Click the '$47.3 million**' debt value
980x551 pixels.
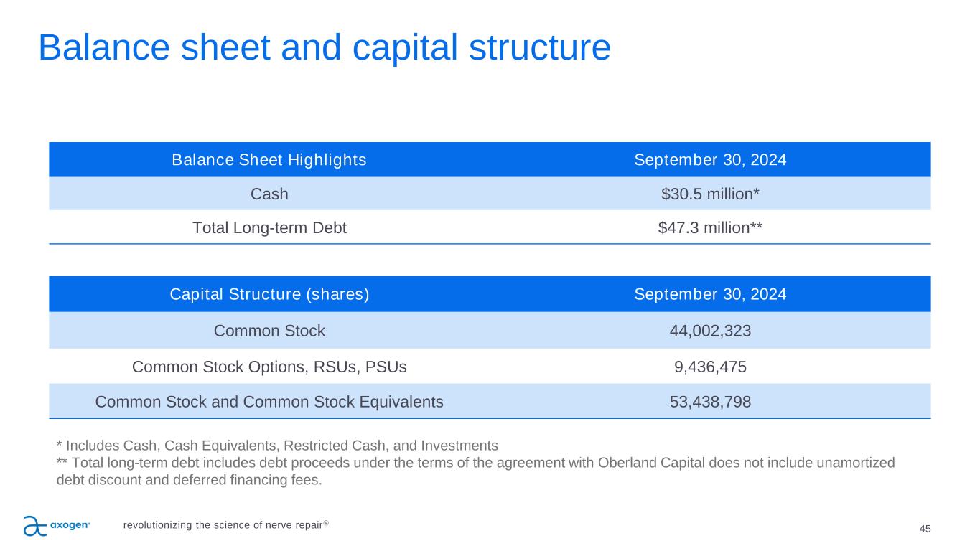click(x=710, y=228)
